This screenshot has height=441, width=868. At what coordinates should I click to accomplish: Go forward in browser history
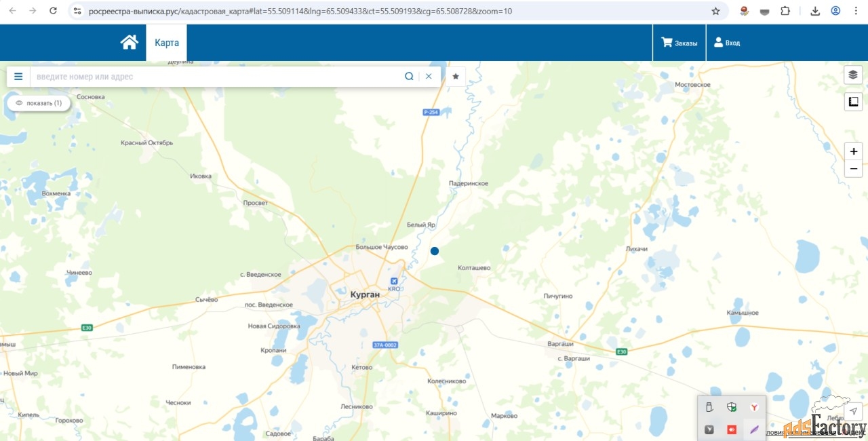(33, 11)
